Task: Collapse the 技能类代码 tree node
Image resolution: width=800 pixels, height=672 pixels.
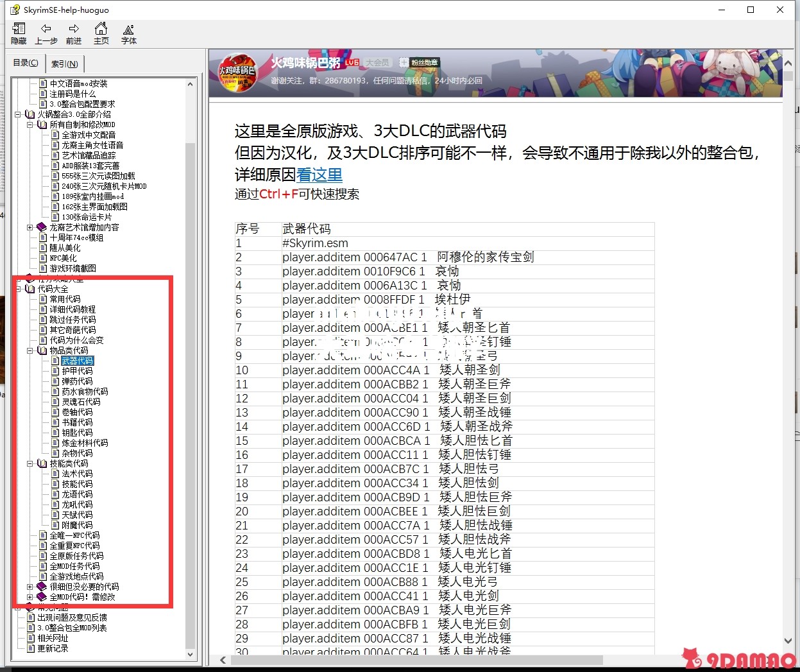Action: pos(30,463)
